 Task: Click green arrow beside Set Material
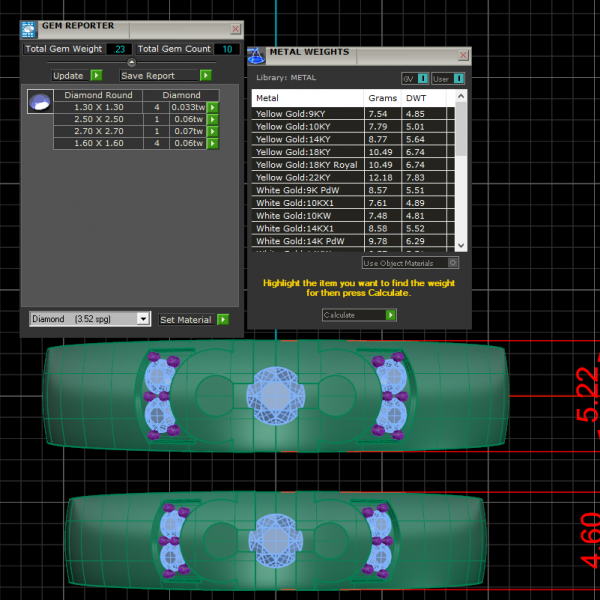click(x=222, y=319)
